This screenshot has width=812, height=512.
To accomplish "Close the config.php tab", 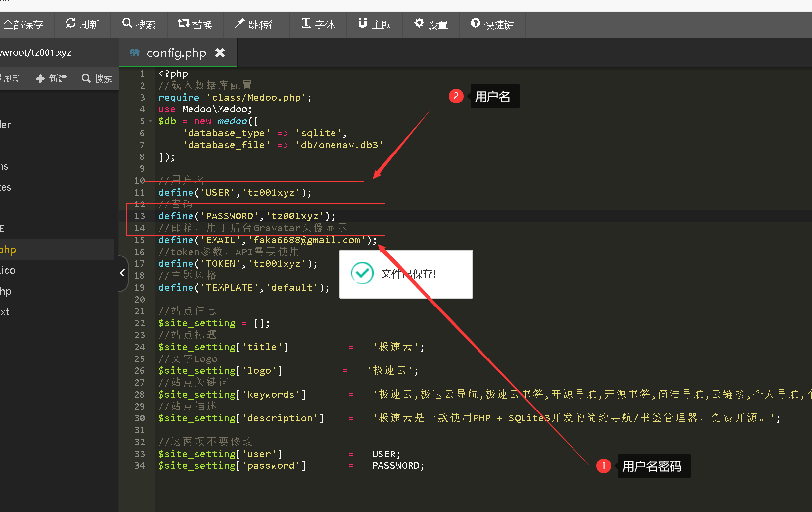I will click(x=220, y=52).
